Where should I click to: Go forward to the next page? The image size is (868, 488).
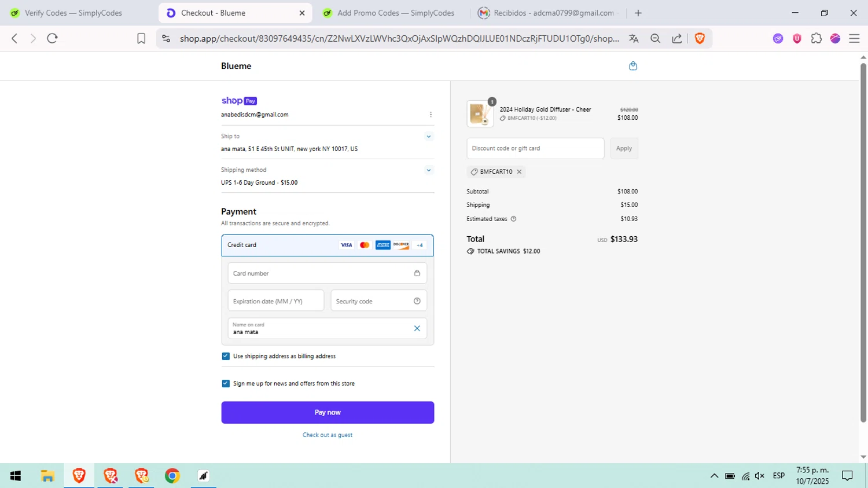pos(33,38)
